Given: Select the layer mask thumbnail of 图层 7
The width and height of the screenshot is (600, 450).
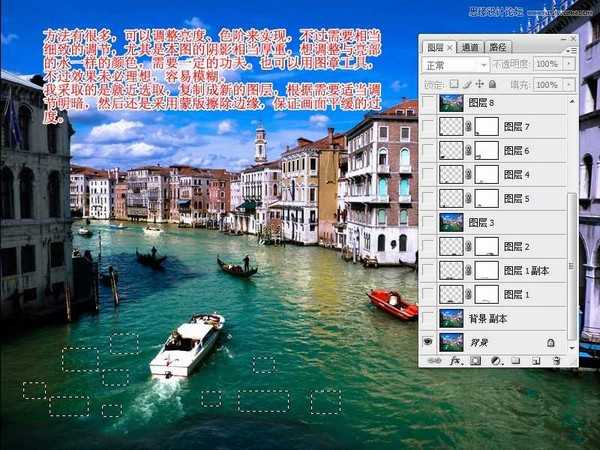Looking at the screenshot, I should click(x=487, y=127).
